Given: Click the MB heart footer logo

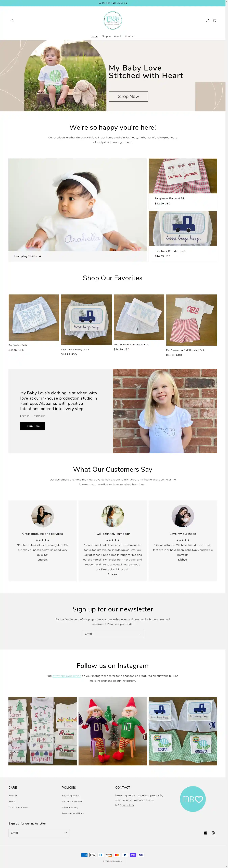Looking at the screenshot, I should click(193, 799).
